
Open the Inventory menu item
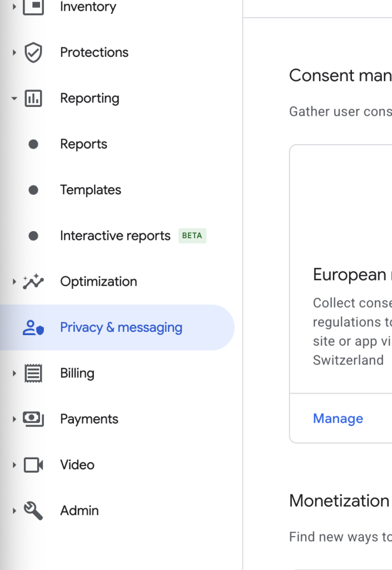[88, 7]
